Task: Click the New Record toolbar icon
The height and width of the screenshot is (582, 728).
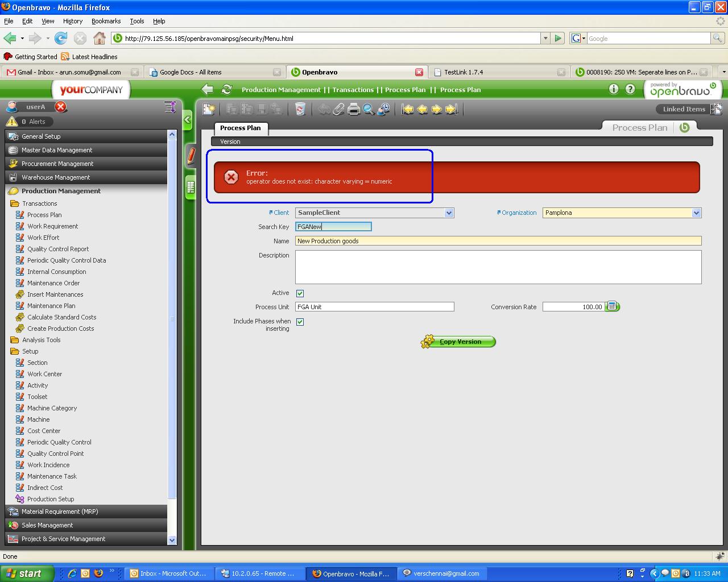Action: coord(209,109)
